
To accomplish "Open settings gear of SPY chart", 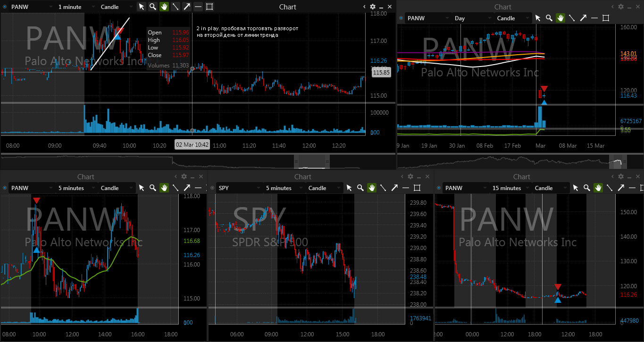I will point(410,176).
